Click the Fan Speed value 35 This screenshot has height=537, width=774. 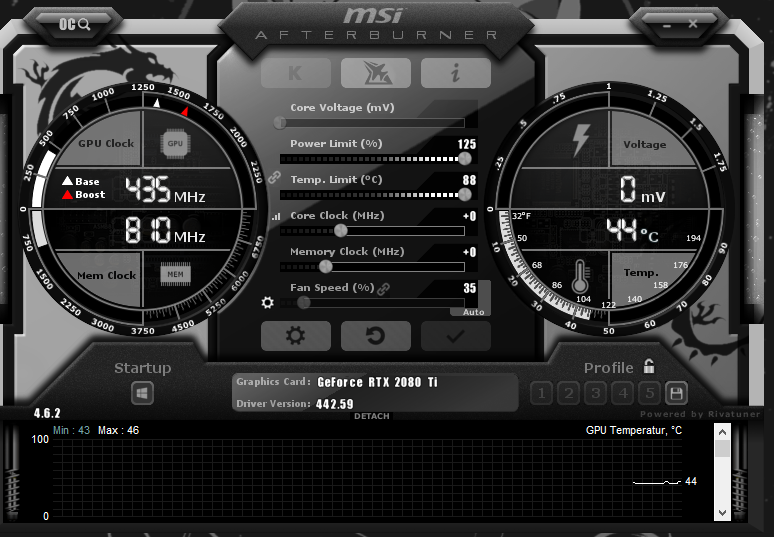coord(469,288)
